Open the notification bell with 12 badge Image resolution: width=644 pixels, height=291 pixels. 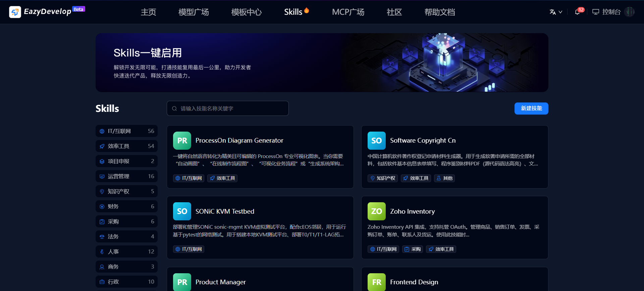(x=577, y=12)
